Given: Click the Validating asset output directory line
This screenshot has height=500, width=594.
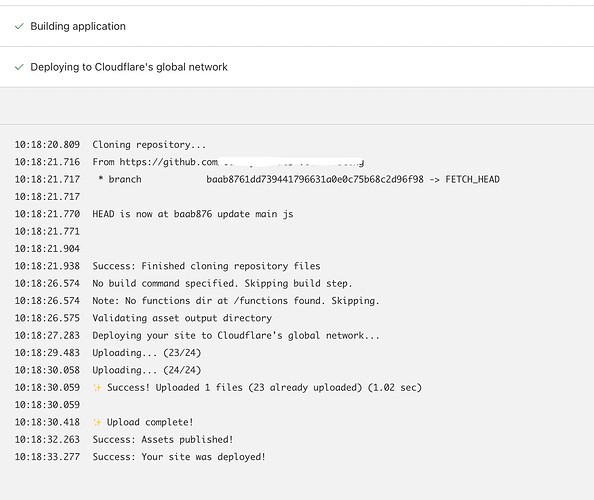Looking at the screenshot, I should click(x=182, y=318).
